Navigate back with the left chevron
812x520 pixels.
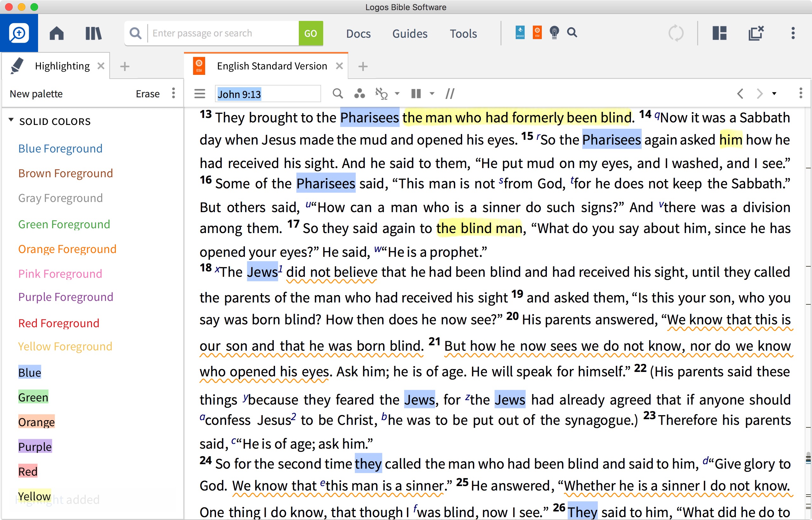click(x=740, y=94)
